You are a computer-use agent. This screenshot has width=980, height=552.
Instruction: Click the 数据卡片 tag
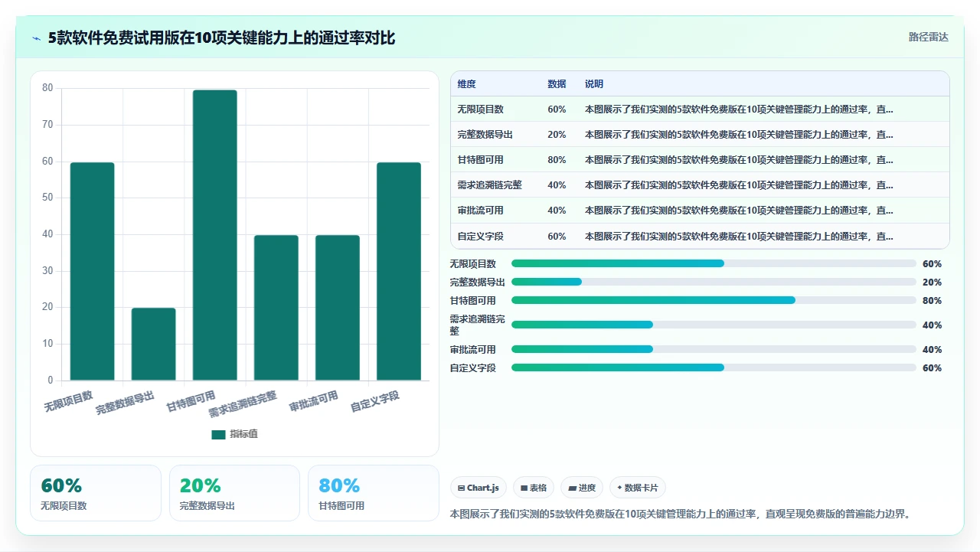[638, 488]
